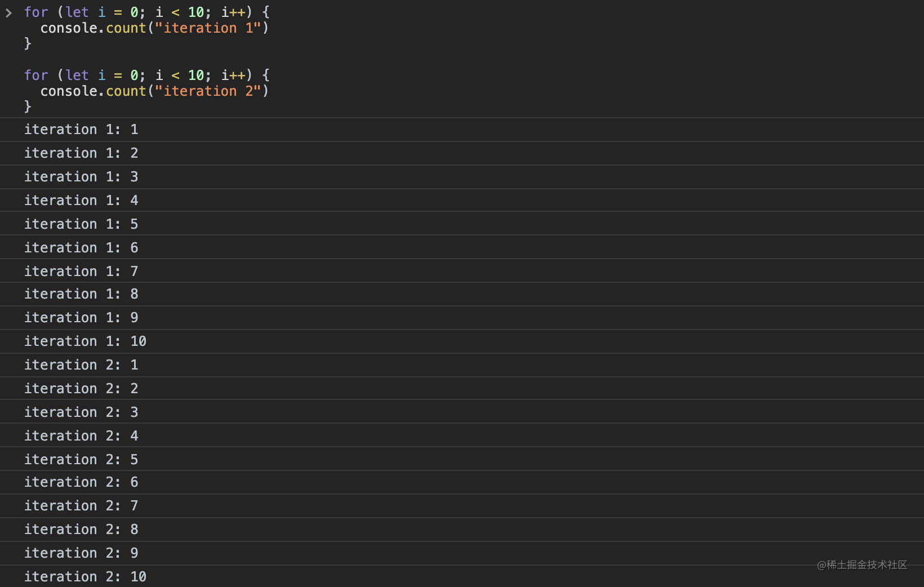
Task: Select the output row "iteration 2: 3"
Action: click(x=462, y=412)
